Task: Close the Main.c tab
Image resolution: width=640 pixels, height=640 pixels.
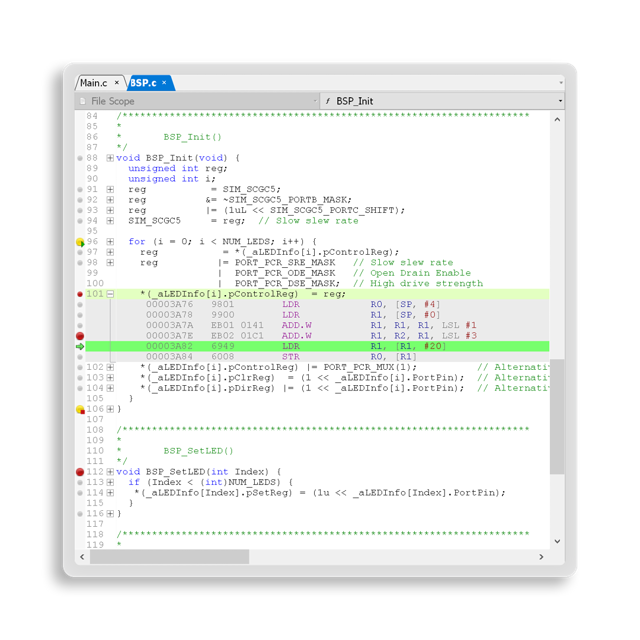Action: [117, 82]
